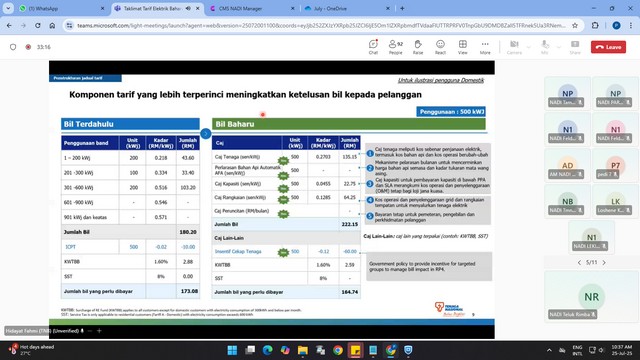Select the NR participant video tile
640x360 pixels.
pos(591,297)
